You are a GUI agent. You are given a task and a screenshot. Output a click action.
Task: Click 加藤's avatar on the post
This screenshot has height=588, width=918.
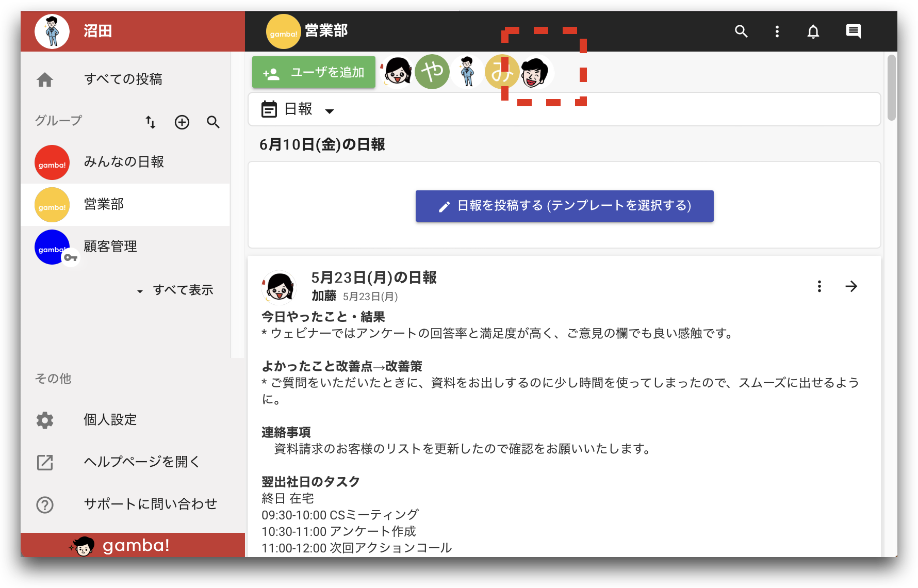(x=279, y=287)
